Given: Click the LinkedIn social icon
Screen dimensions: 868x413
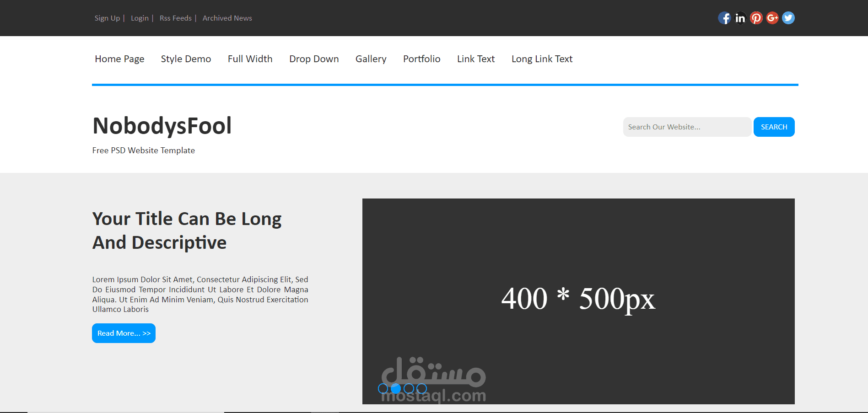Looking at the screenshot, I should (x=740, y=18).
